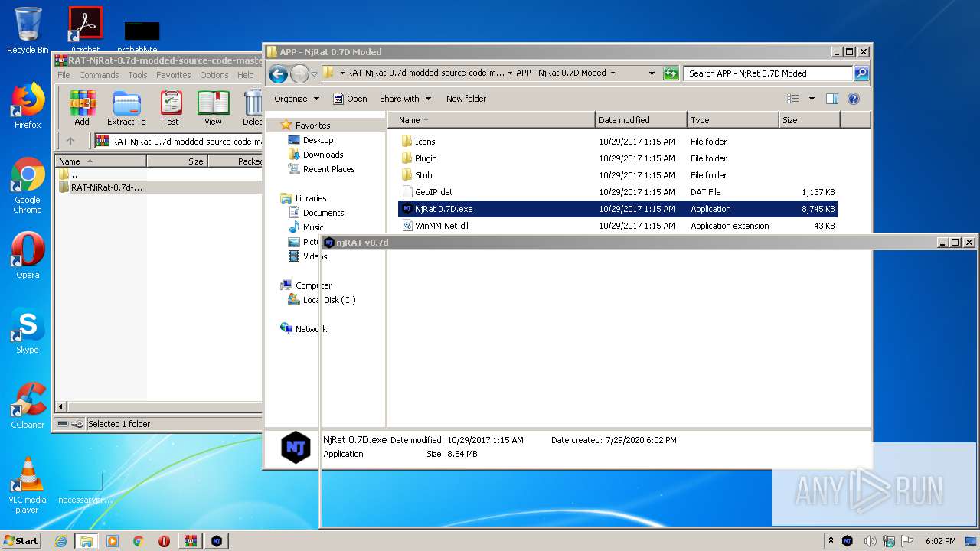Click volume icon in system tray
The image size is (980, 551).
point(871,541)
